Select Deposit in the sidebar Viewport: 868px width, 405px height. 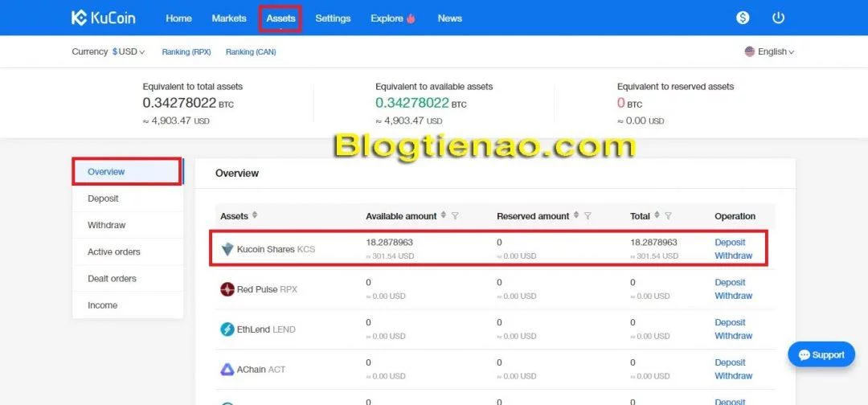(x=128, y=198)
